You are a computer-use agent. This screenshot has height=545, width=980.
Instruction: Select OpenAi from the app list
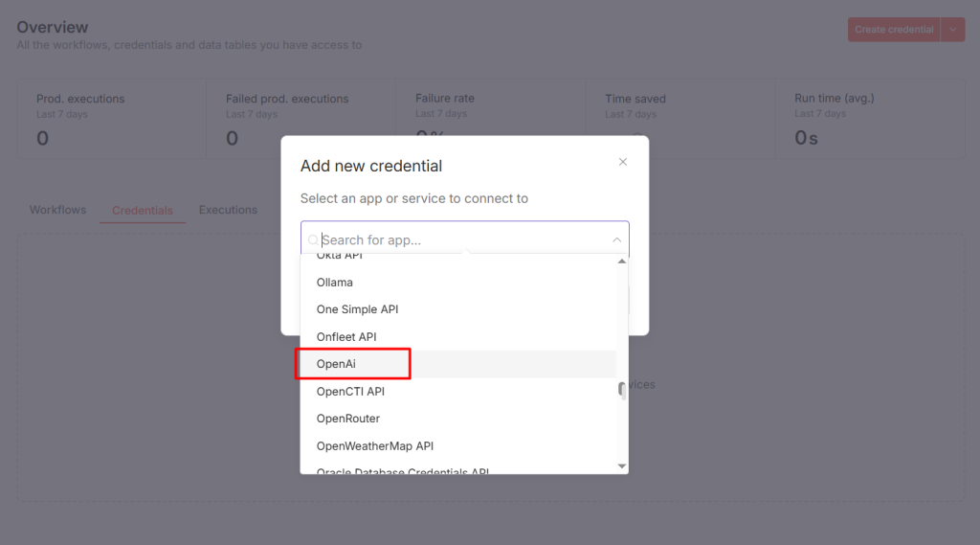336,364
